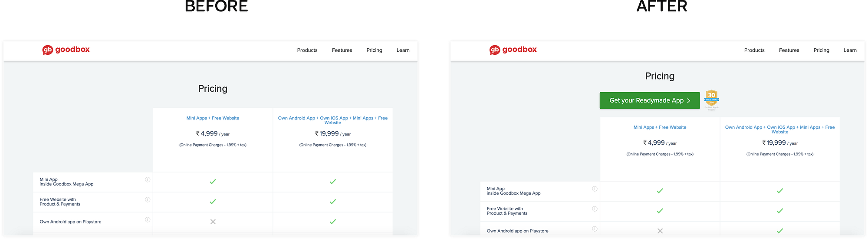Click Mini Apps + Free Website plan link in BEFORE
The height and width of the screenshot is (239, 868).
coord(213,118)
